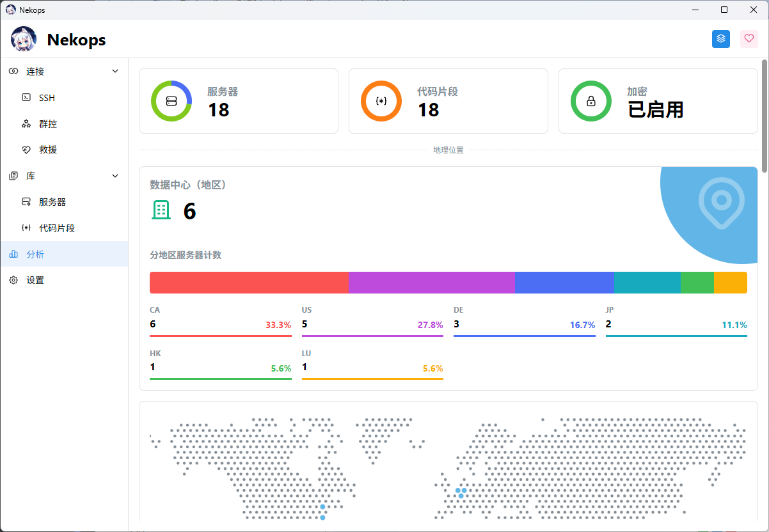The height and width of the screenshot is (532, 769).
Task: Open the SSH connection page
Action: click(x=47, y=98)
